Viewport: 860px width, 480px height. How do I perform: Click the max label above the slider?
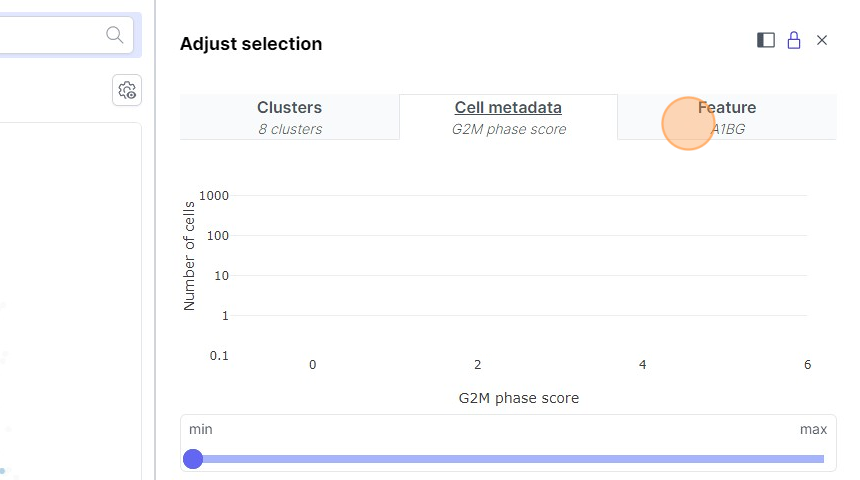(813, 429)
